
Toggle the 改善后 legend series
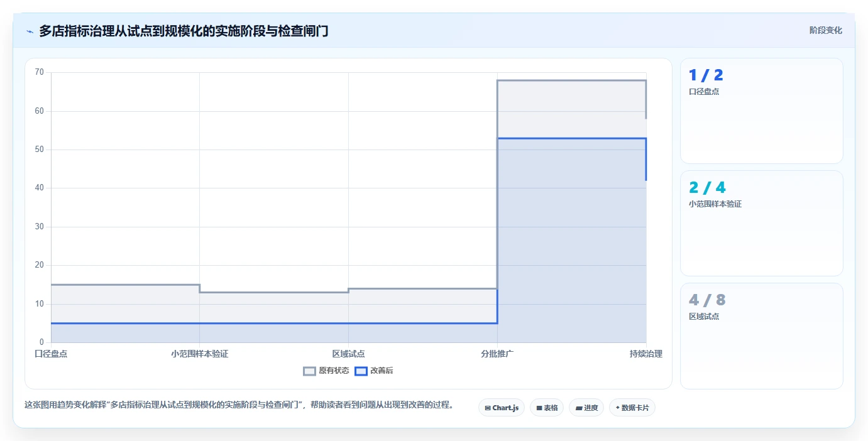pyautogui.click(x=374, y=371)
